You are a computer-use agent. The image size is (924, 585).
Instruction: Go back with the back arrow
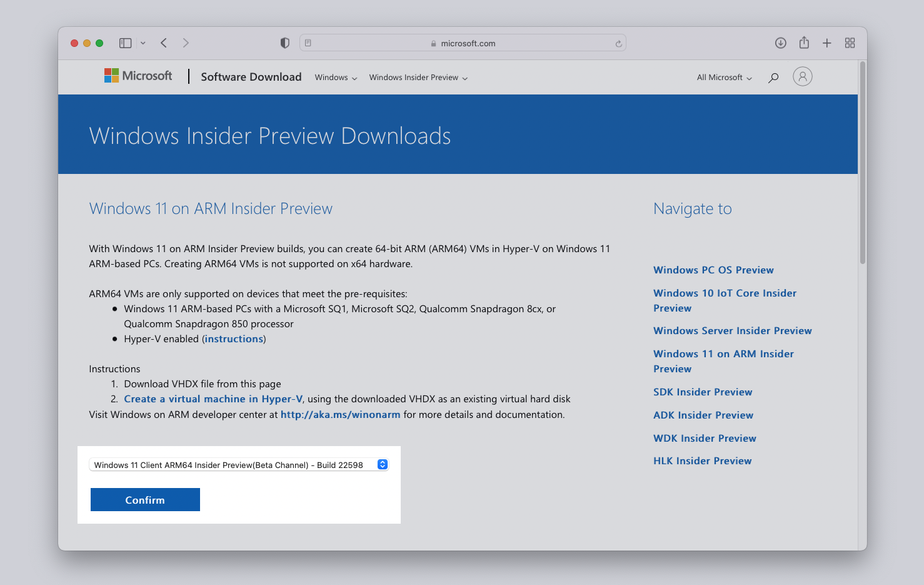(164, 43)
